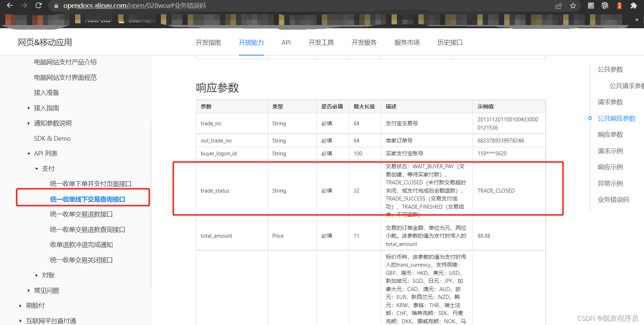
Task: Jump to 异常示例 in page outline
Action: (610, 184)
